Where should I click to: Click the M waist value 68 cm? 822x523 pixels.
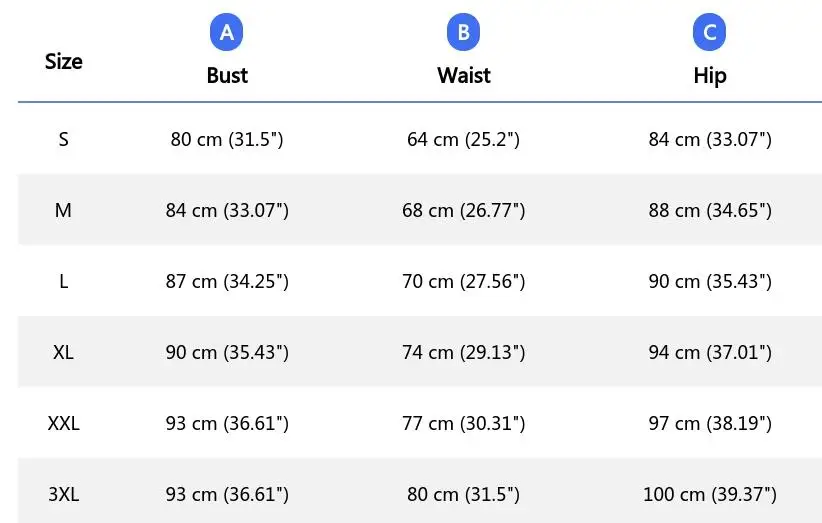[463, 210]
